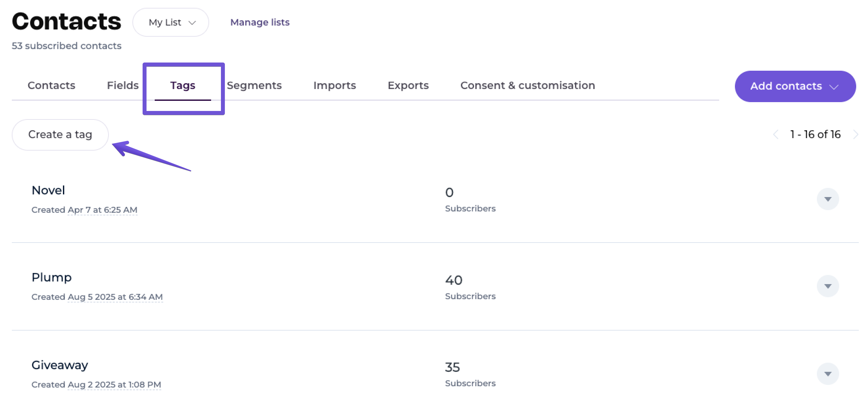Select the Tags tab
Screen dimensions: 868x417
[183, 85]
